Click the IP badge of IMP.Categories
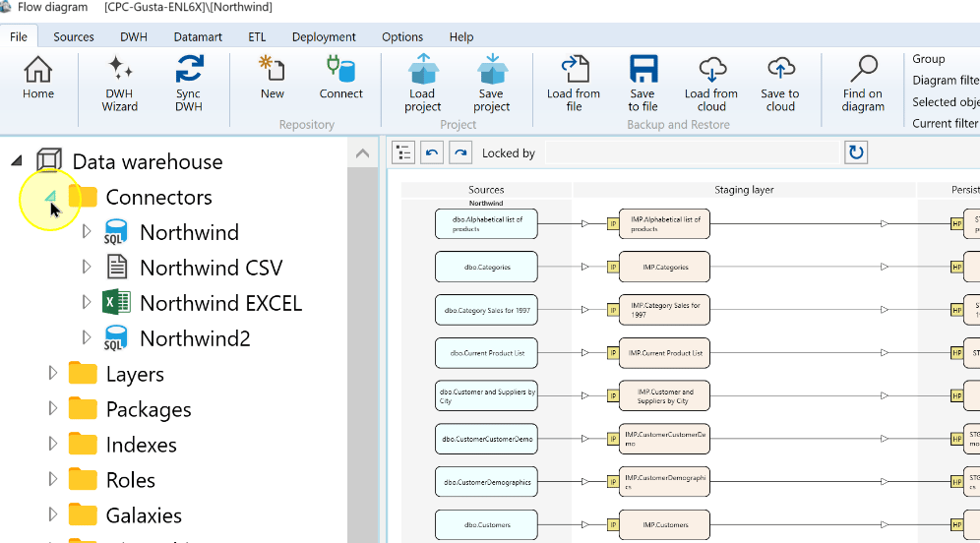This screenshot has width=980, height=543. point(613,267)
